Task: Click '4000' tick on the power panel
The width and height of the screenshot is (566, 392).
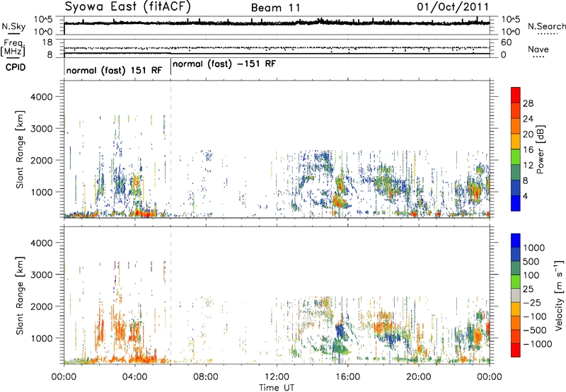Action: coord(41,97)
